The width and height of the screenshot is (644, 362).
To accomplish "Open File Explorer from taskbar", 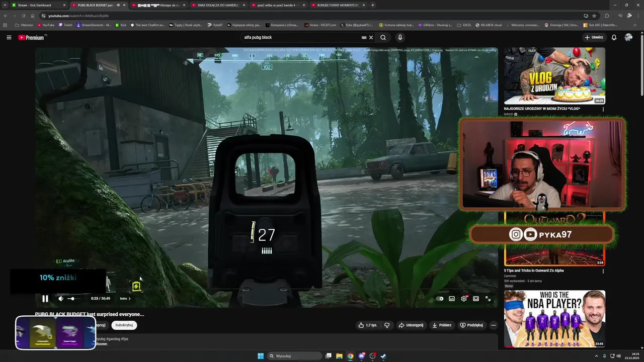I will (x=339, y=356).
